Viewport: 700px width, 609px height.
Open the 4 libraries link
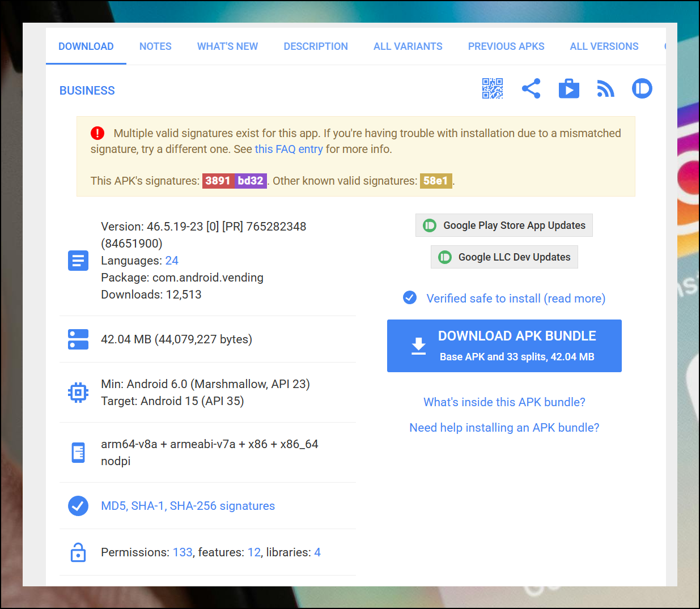(317, 552)
